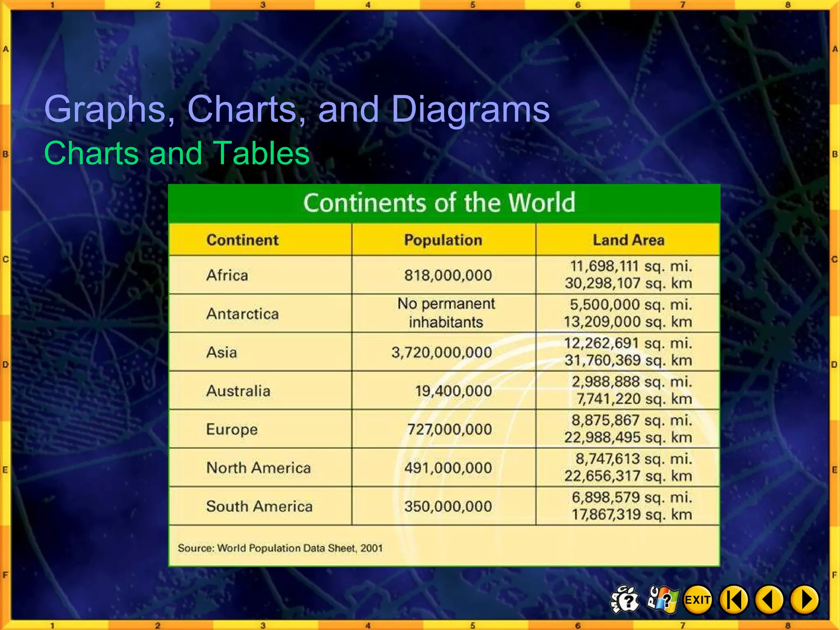Screen dimensions: 840x630
Task: Select the 'Land Area' column header
Action: pos(628,240)
